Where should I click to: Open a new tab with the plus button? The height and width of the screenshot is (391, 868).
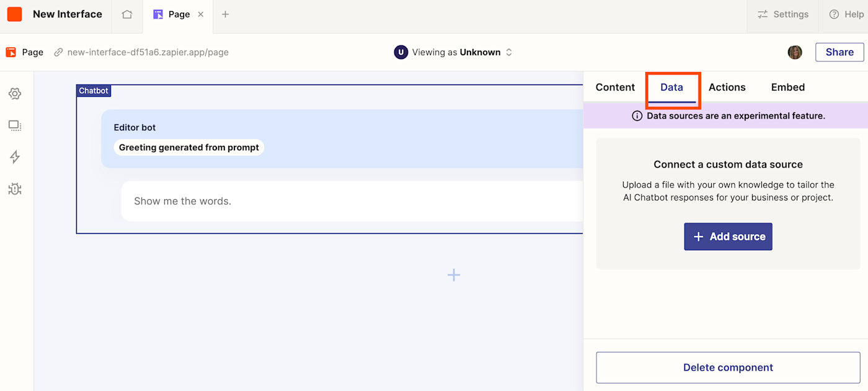[225, 14]
